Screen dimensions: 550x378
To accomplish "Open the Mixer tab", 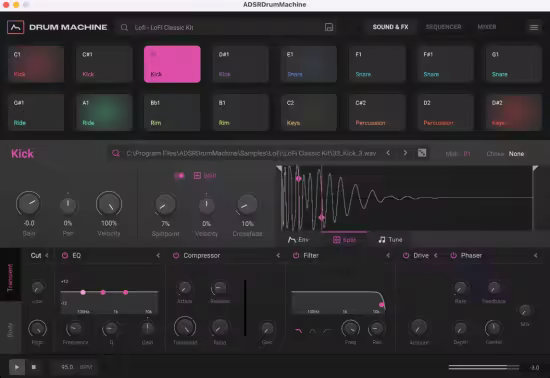I will pyautogui.click(x=487, y=27).
